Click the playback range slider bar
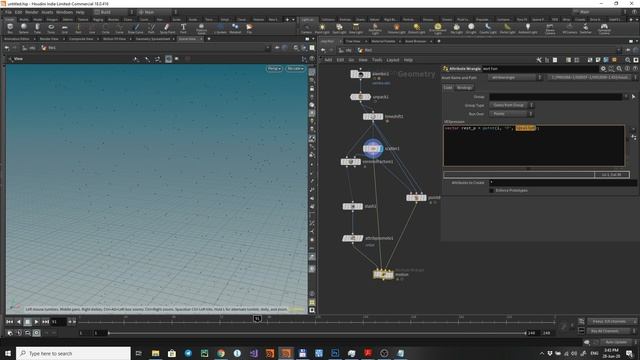Viewport: 640px width, 360px height. coord(316,333)
